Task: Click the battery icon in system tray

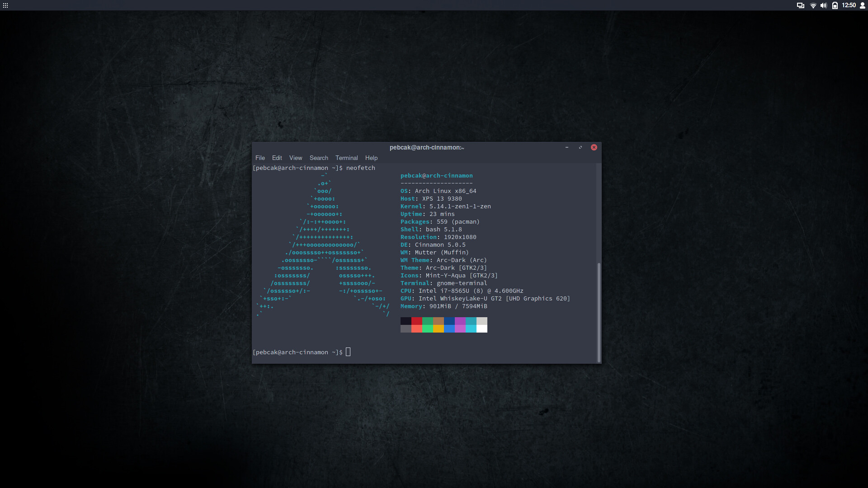Action: tap(835, 5)
